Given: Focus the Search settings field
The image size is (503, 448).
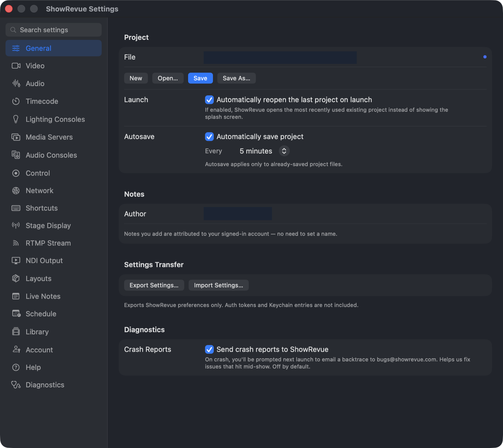Looking at the screenshot, I should 53,30.
